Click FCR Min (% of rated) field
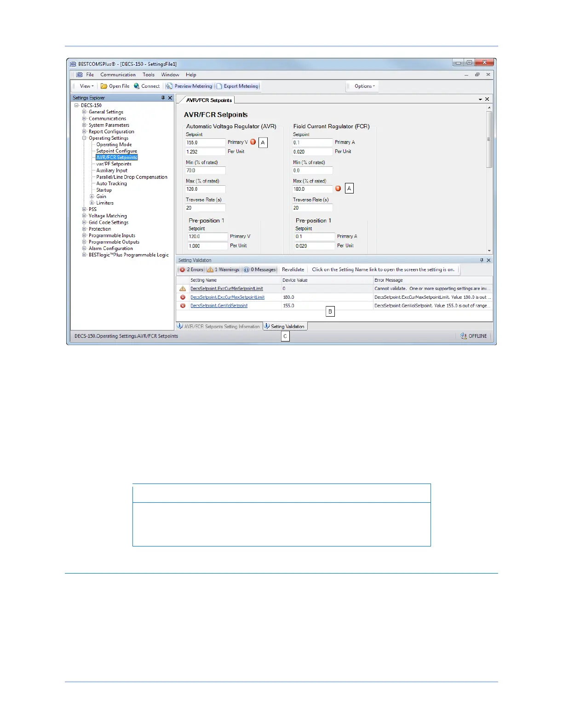 [313, 171]
